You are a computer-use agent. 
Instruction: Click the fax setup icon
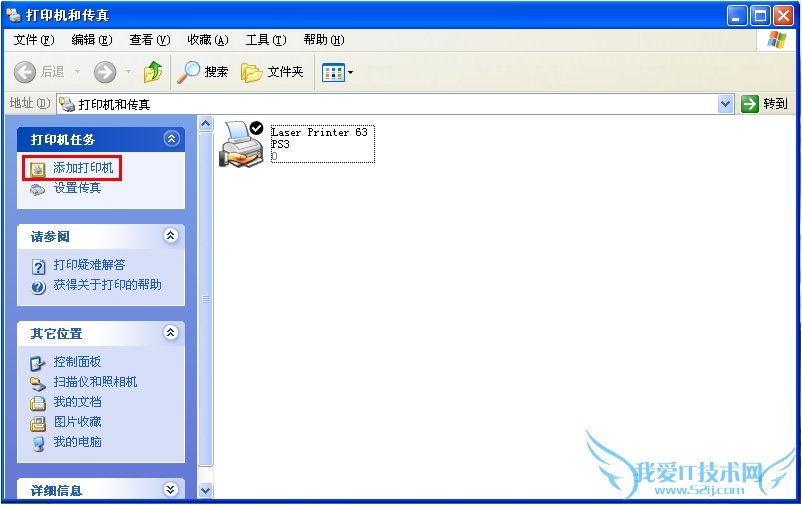[x=37, y=190]
